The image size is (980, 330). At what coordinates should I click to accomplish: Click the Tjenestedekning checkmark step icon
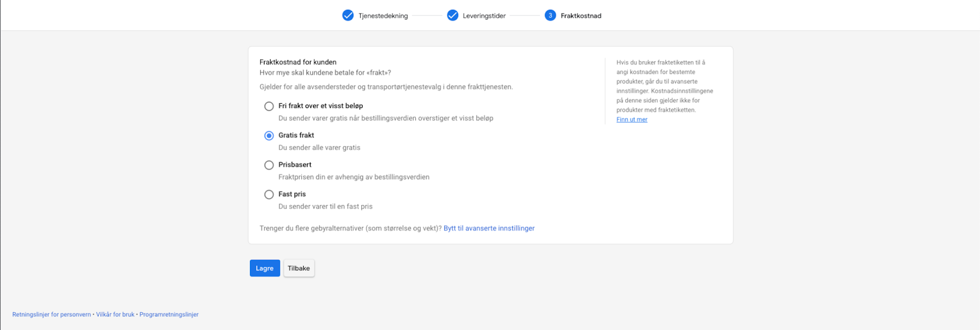[348, 15]
